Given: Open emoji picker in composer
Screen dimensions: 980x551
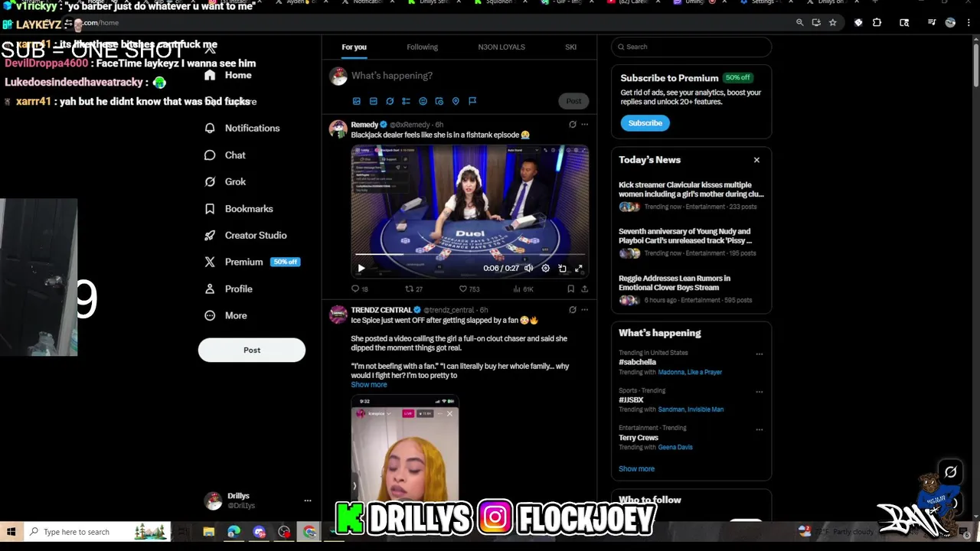Looking at the screenshot, I should [x=423, y=101].
